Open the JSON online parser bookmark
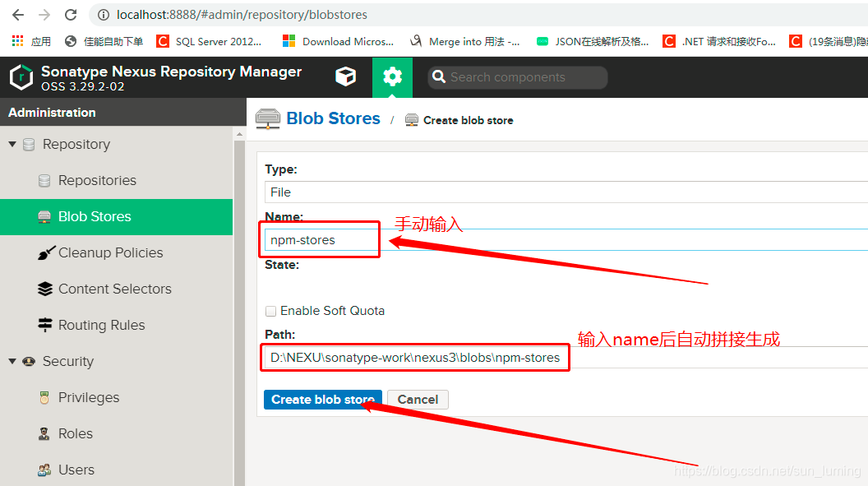 pyautogui.click(x=593, y=41)
